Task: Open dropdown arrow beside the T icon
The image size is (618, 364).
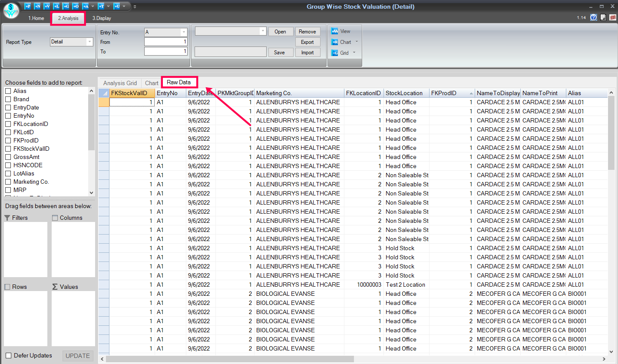Action: pyautogui.click(x=108, y=6)
